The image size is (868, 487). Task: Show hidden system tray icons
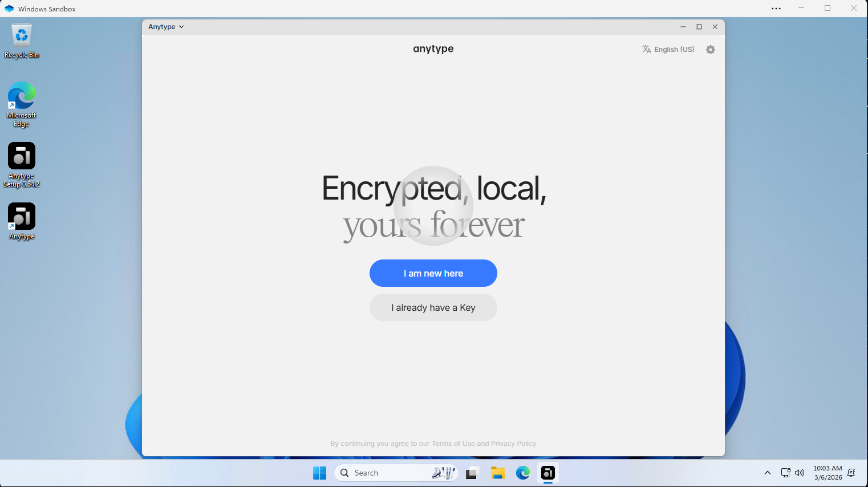tap(768, 473)
